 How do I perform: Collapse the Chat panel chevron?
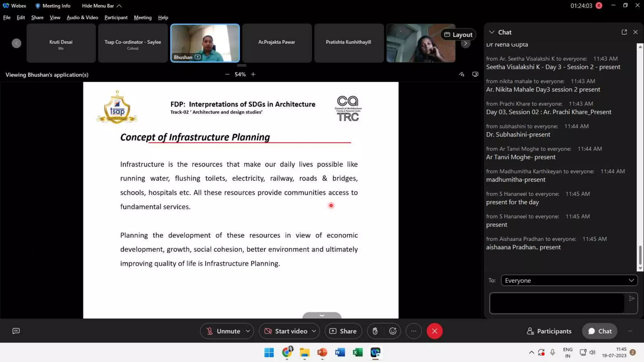click(491, 32)
